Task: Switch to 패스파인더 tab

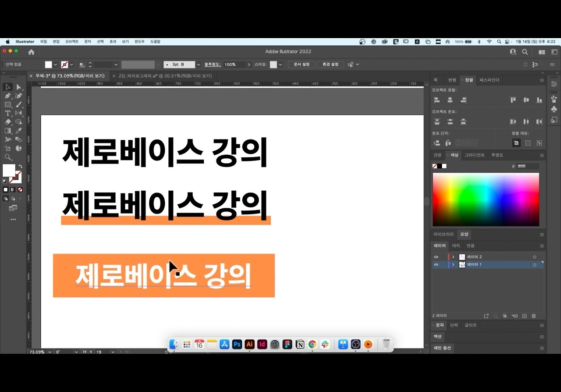Action: pos(489,80)
